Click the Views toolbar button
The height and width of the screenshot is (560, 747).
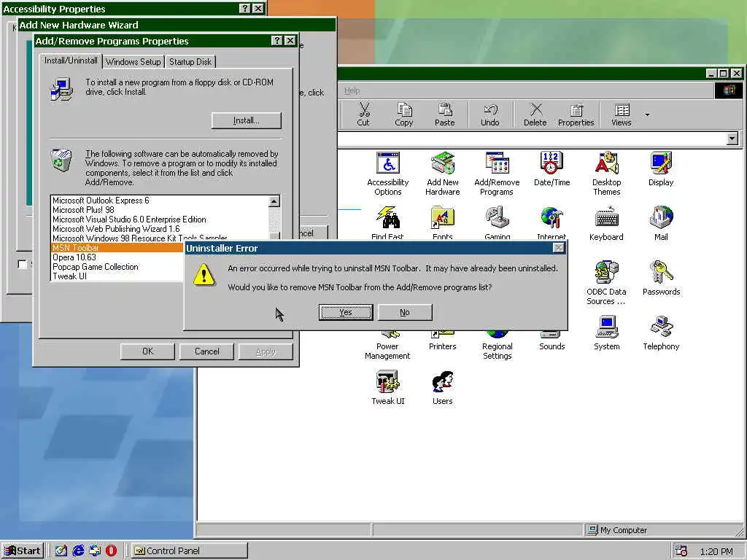click(x=622, y=114)
